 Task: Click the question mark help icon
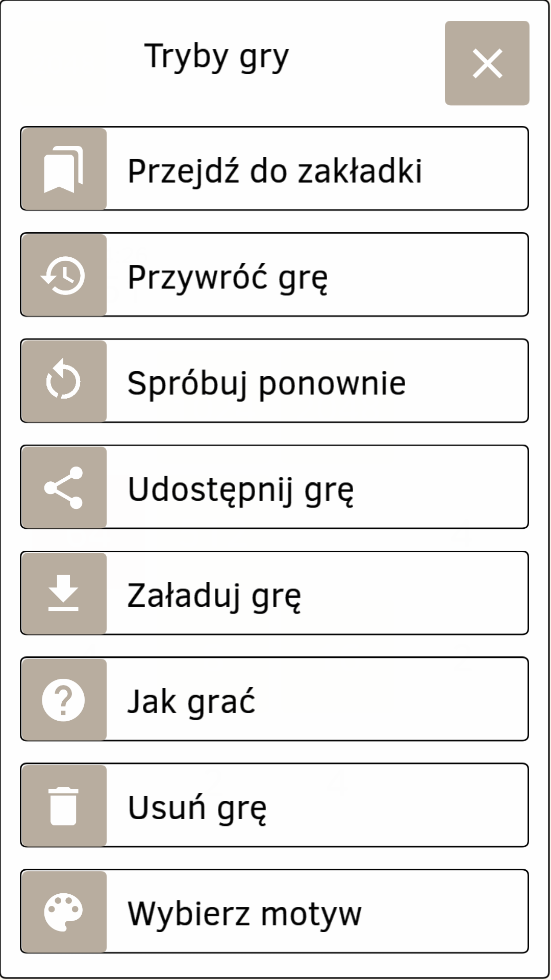pyautogui.click(x=63, y=700)
